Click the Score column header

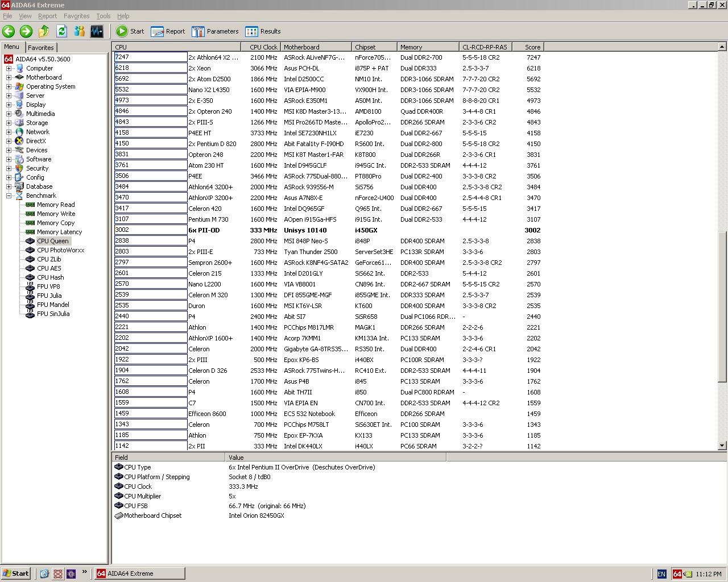(x=532, y=47)
